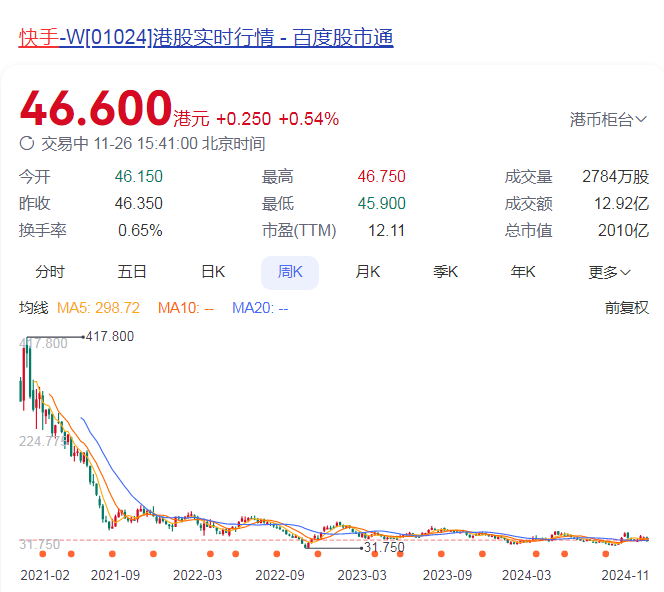
Task: Click the refresh circle icon beside 交易中
Action: tap(27, 144)
